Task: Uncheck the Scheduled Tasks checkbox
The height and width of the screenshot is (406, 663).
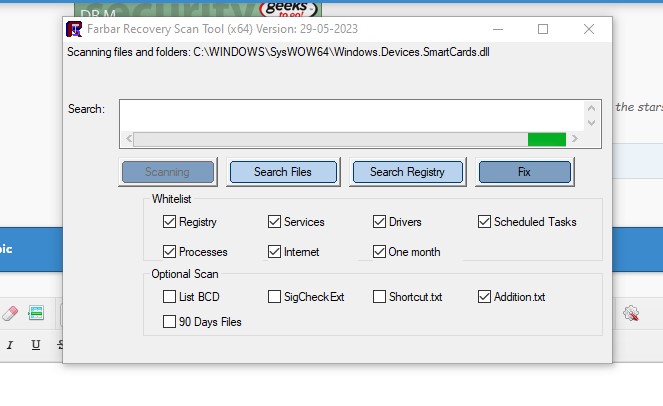Action: (x=484, y=222)
